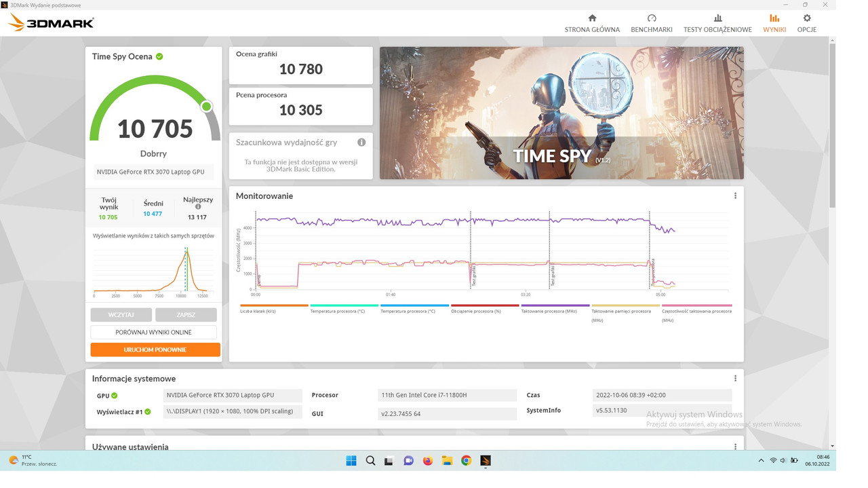The width and height of the screenshot is (868, 488).
Task: Open the Chat app on the taskbar
Action: (408, 461)
